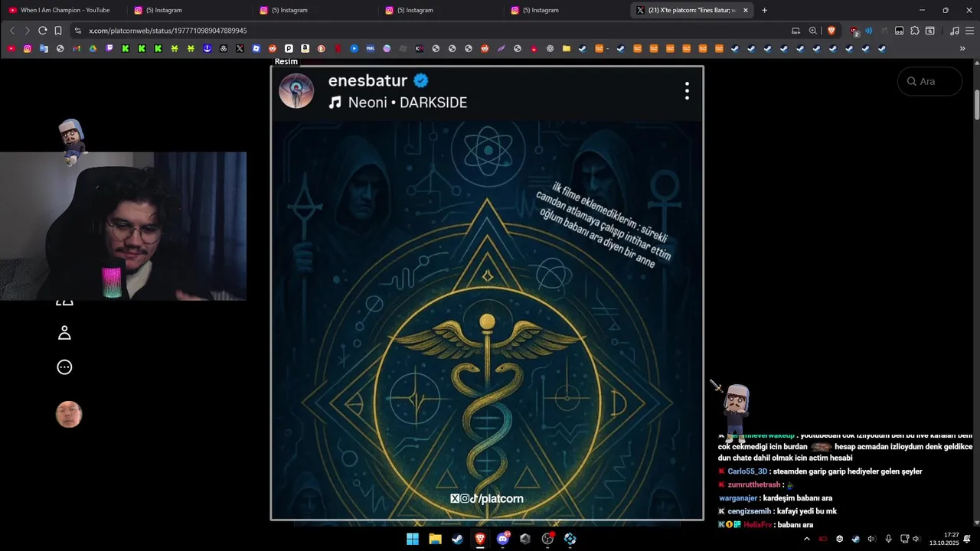Click chat username zumrutthetrash
980x551 pixels.
coord(754,485)
